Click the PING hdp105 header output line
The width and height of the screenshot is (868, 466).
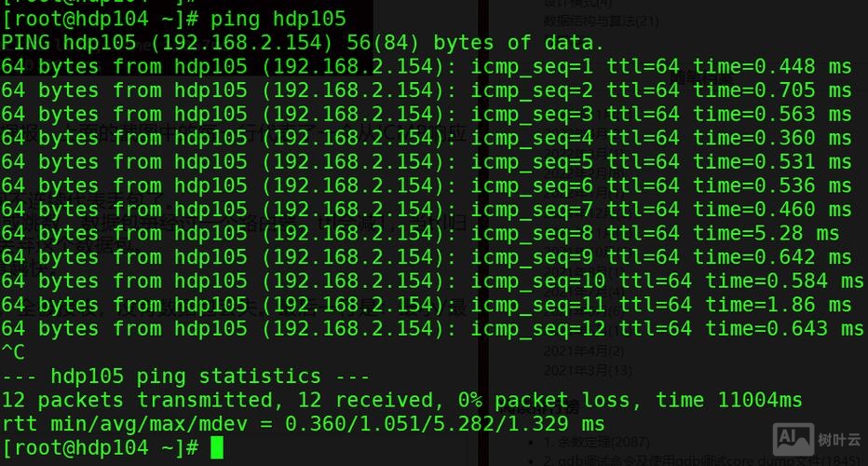(x=303, y=42)
